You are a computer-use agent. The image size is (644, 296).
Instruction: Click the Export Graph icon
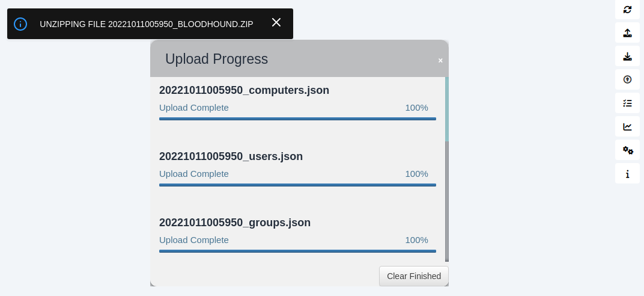pos(627,33)
